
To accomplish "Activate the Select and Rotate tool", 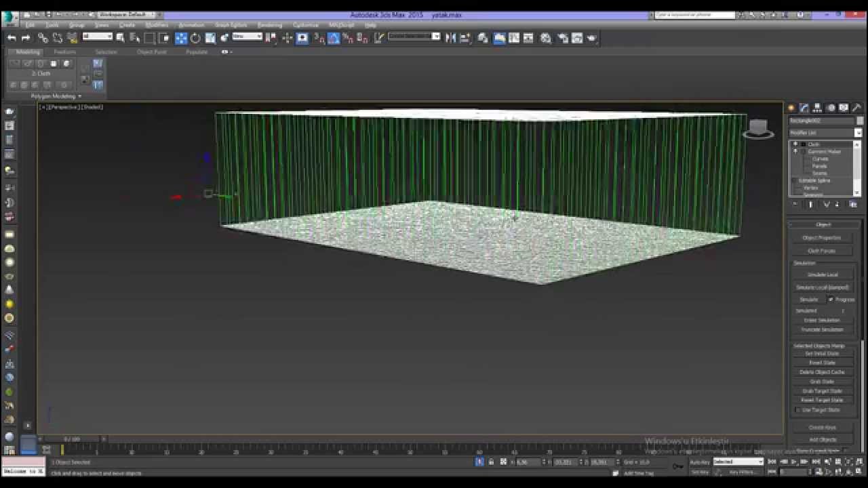I will [x=195, y=38].
